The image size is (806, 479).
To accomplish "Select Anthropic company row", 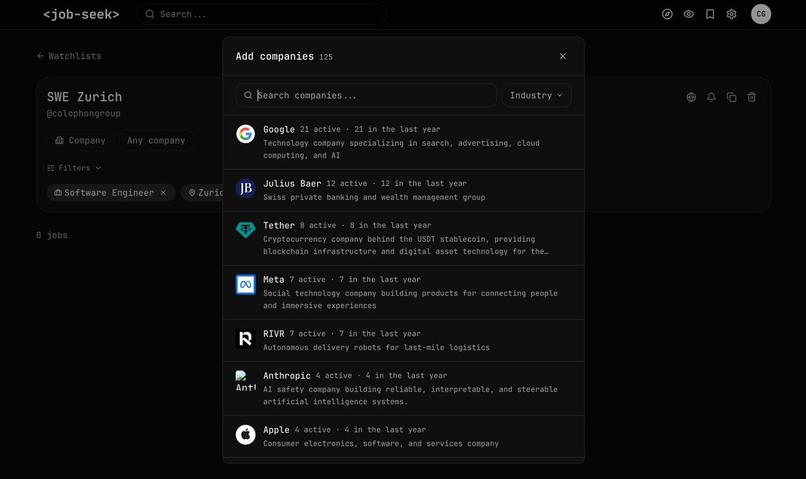I will (404, 389).
